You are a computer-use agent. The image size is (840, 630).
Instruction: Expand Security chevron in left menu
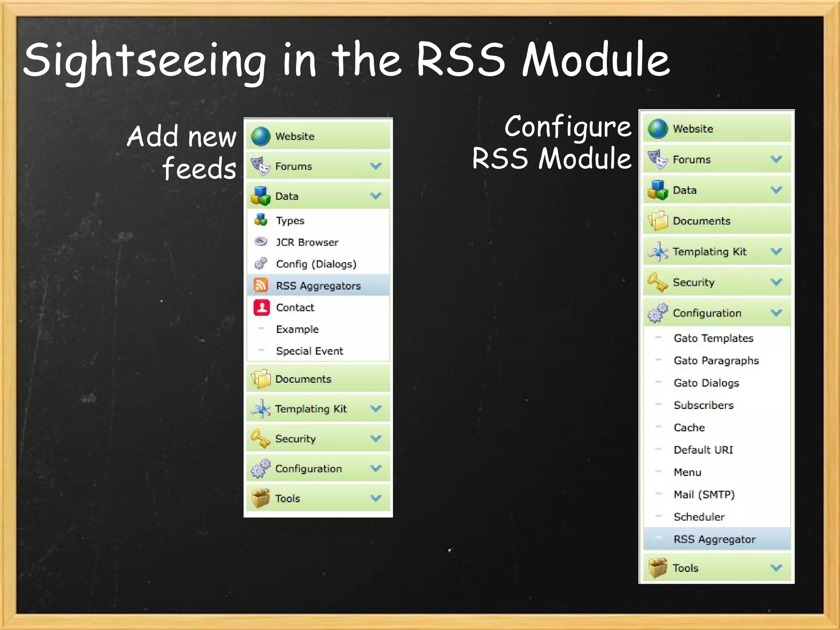pos(376,438)
